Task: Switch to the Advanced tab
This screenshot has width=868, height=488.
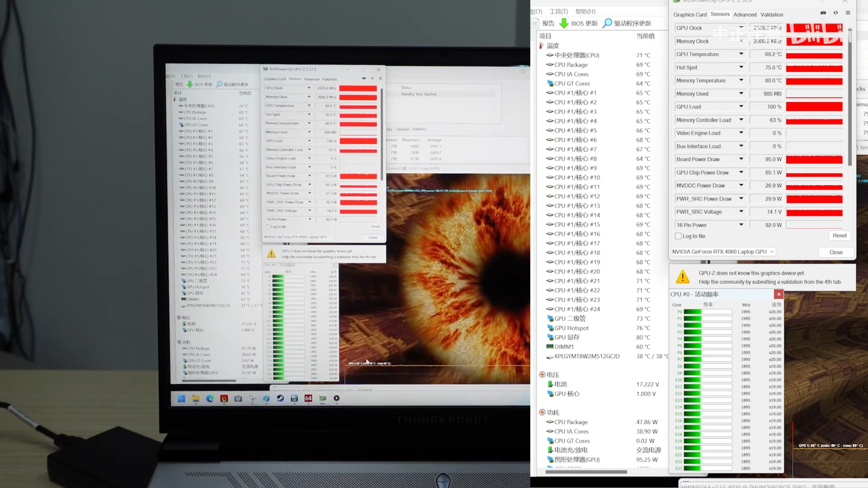Action: (x=745, y=14)
